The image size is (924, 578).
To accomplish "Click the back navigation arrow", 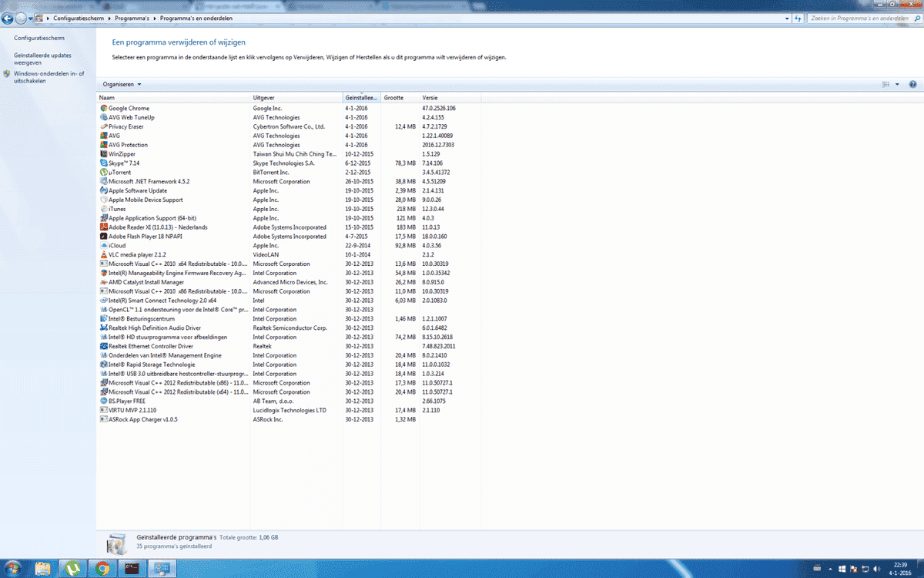I will [8, 18].
